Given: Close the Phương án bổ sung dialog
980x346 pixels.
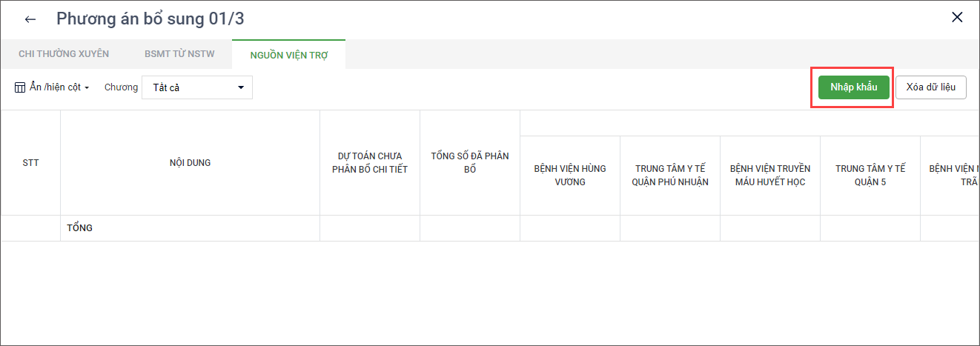Looking at the screenshot, I should click(957, 18).
